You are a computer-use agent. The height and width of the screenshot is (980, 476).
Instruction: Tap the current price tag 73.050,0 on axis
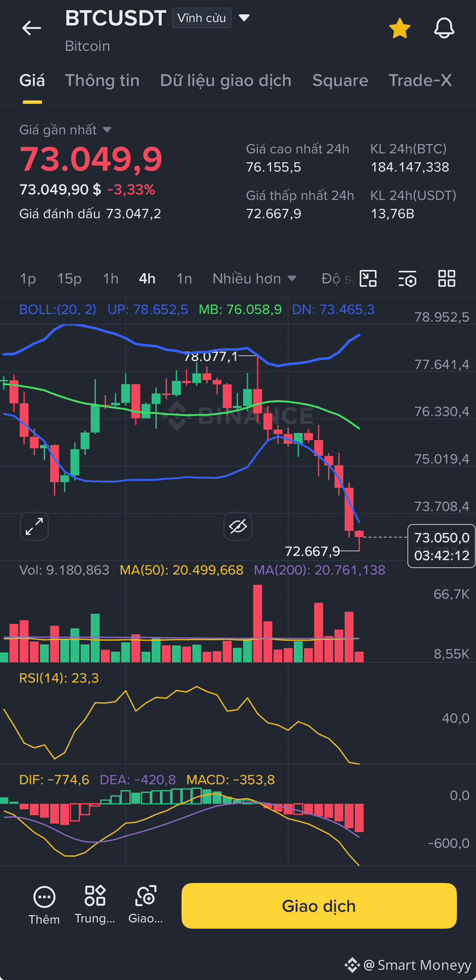(442, 546)
